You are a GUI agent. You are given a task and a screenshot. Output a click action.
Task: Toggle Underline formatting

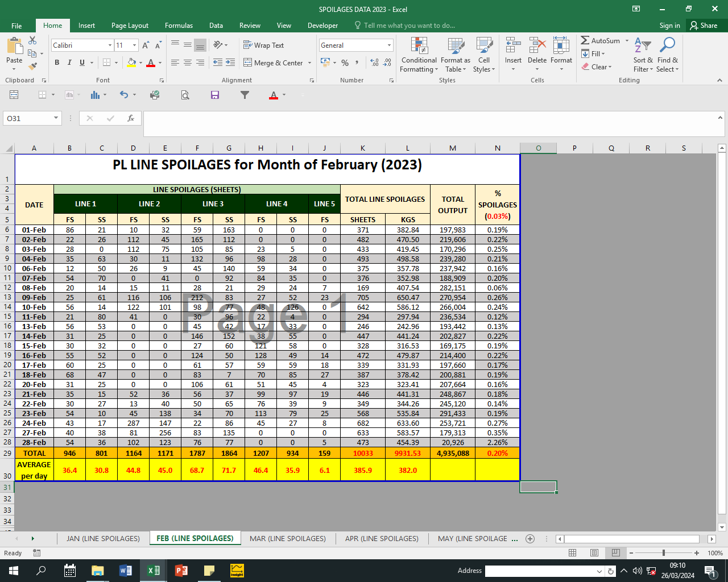[82, 63]
